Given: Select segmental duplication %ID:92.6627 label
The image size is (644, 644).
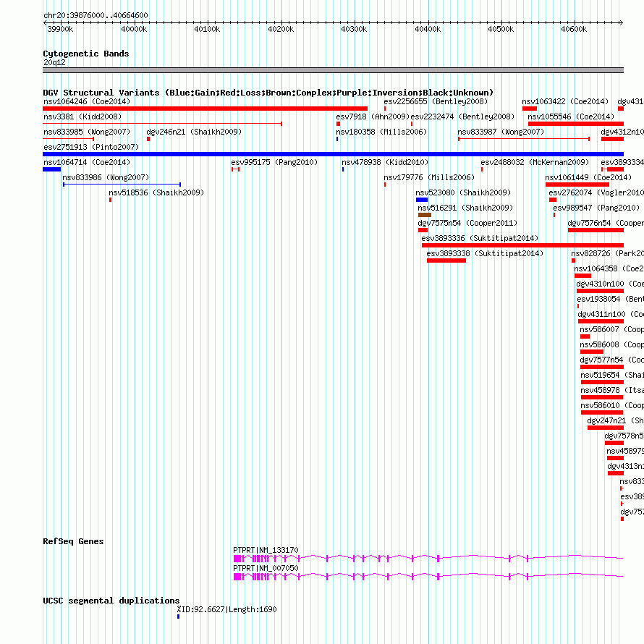Looking at the screenshot, I should click(226, 609).
